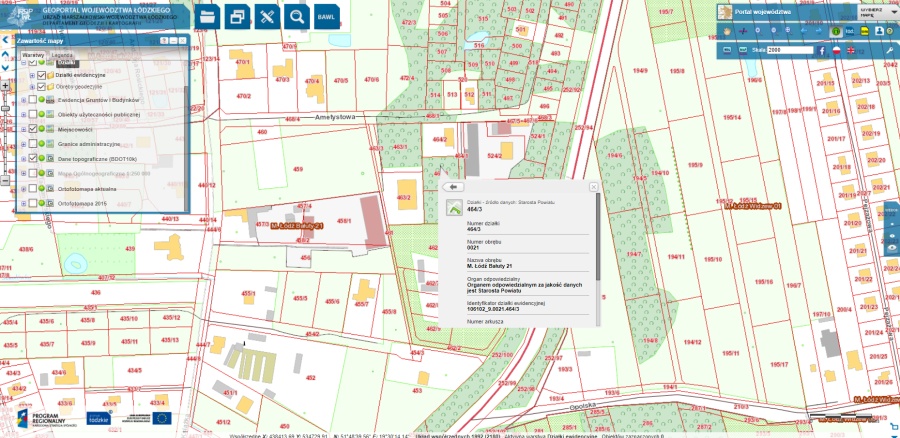900x438 pixels.
Task: Expand Obiekty użyteczności publicznej node
Action: 24,115
